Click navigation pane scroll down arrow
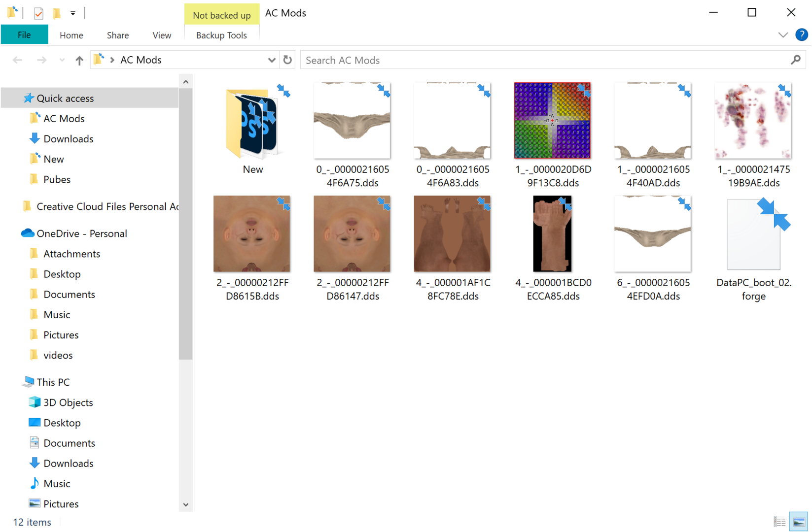Viewport: 812px width, 532px height. click(x=186, y=504)
